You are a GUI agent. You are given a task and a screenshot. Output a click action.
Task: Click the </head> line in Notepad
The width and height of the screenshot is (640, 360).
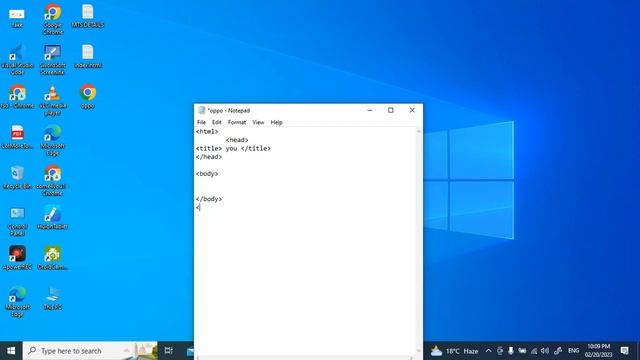tap(209, 157)
